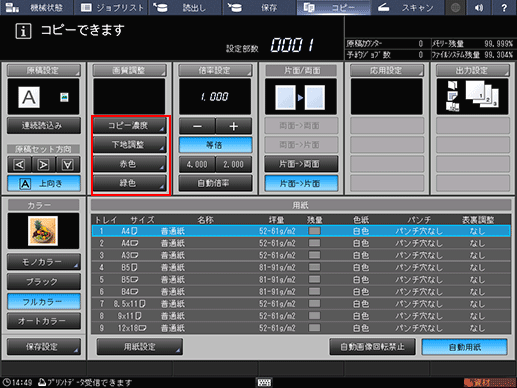
Task: Select tray 9 12x18 paper row
Action: (301, 328)
